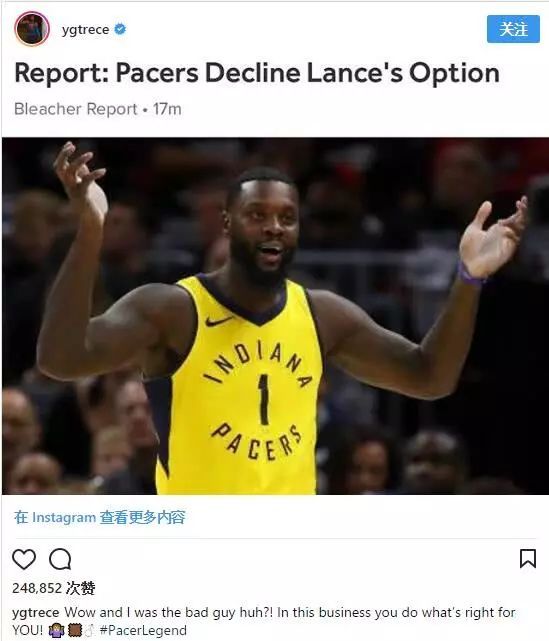Open the ygtrece profile avatar
The width and height of the screenshot is (549, 641).
32,29
